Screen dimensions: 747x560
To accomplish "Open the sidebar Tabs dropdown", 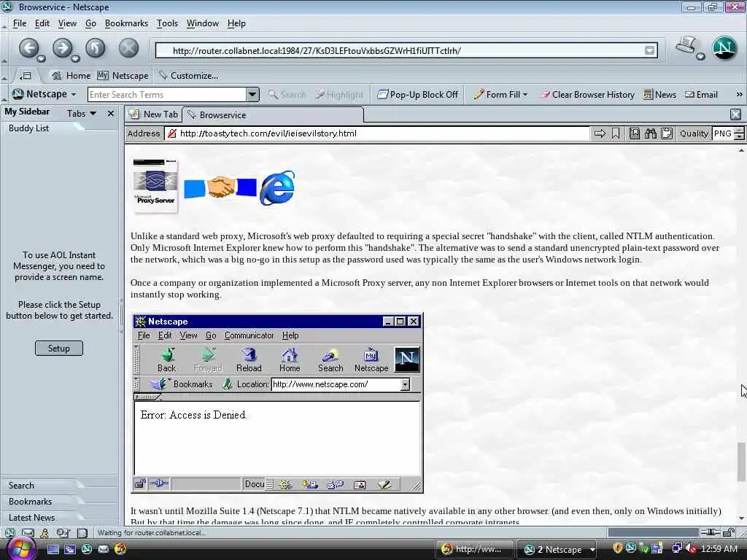I will point(82,113).
